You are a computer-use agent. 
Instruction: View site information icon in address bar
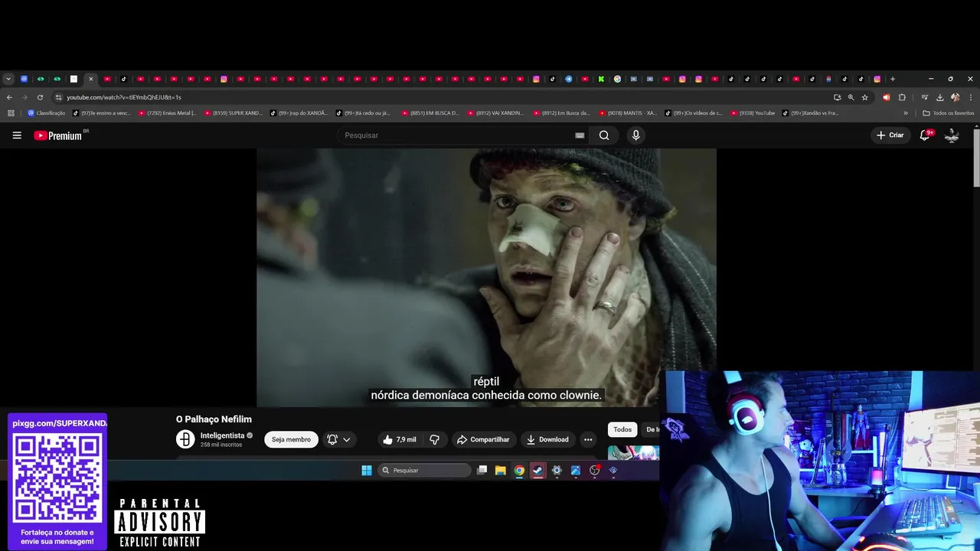(x=58, y=97)
